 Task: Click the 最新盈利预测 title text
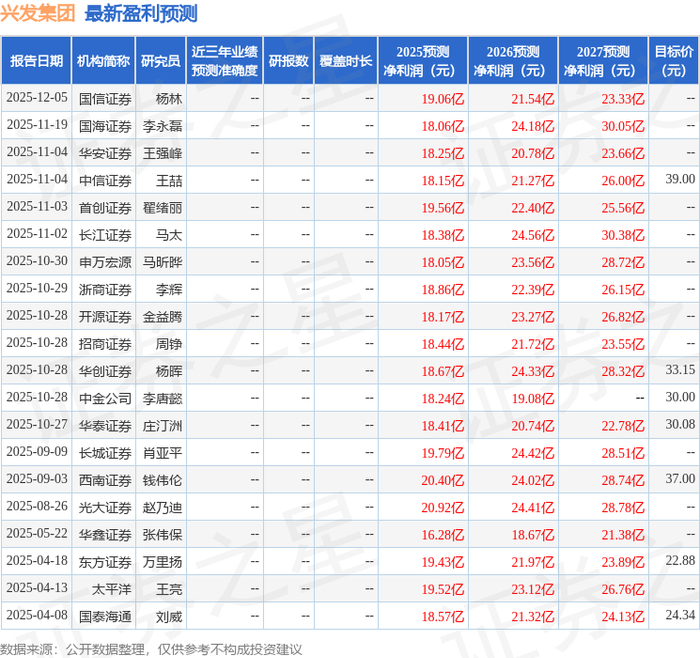click(141, 13)
